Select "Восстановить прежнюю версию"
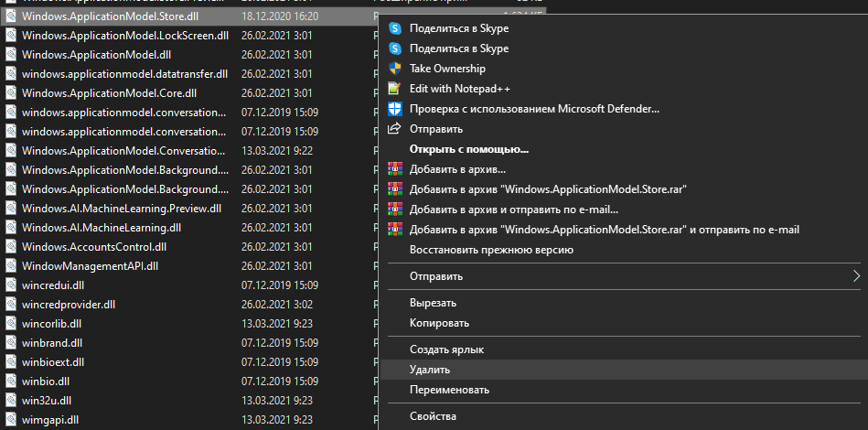 click(x=491, y=250)
